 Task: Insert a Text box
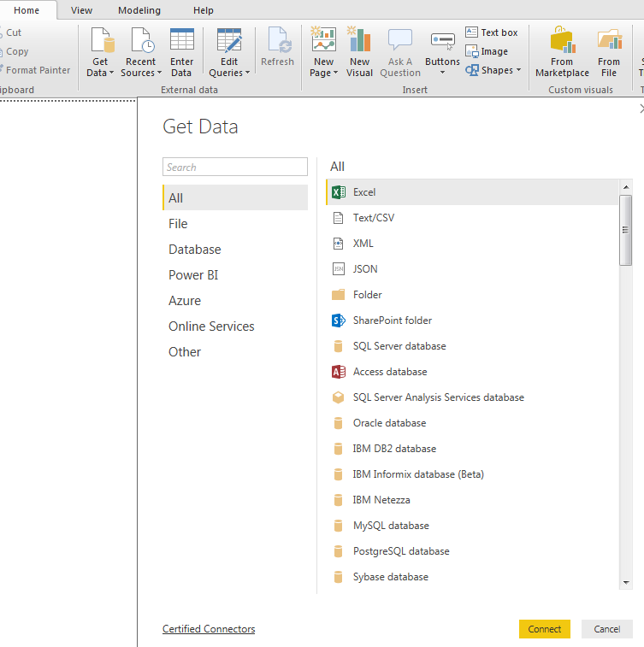coord(491,32)
